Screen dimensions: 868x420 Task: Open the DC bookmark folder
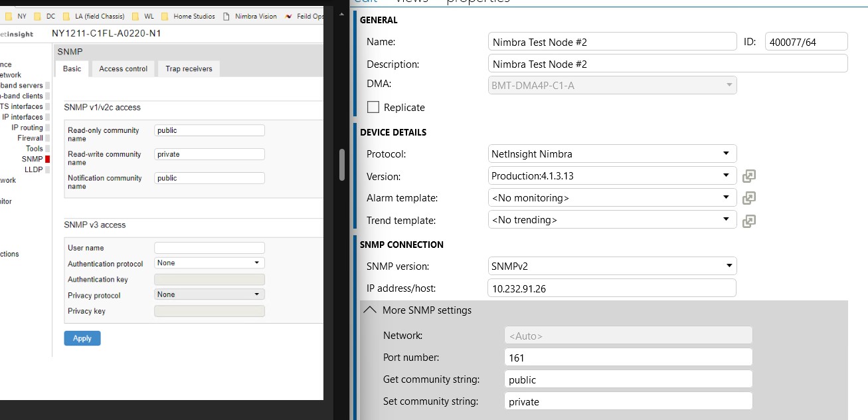click(x=44, y=16)
